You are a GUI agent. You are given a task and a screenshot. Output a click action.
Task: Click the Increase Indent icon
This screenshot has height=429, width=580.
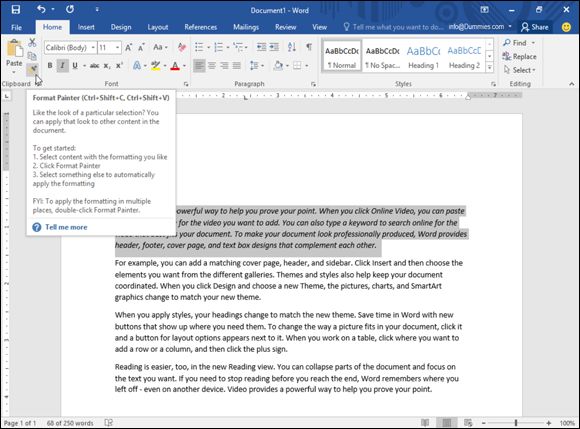coord(274,47)
